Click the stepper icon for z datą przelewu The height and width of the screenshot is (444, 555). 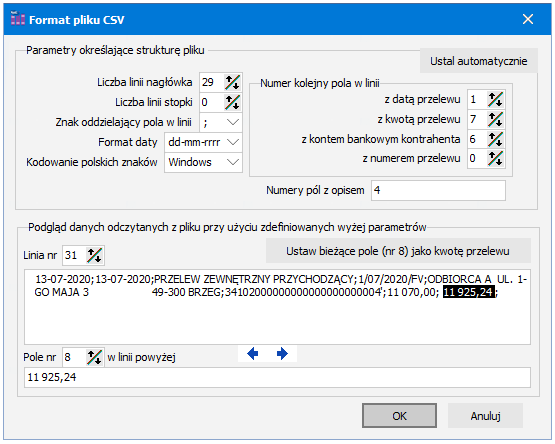click(x=495, y=99)
